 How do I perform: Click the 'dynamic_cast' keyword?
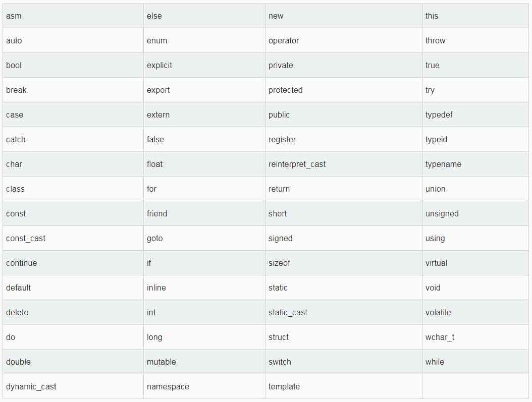tap(31, 387)
